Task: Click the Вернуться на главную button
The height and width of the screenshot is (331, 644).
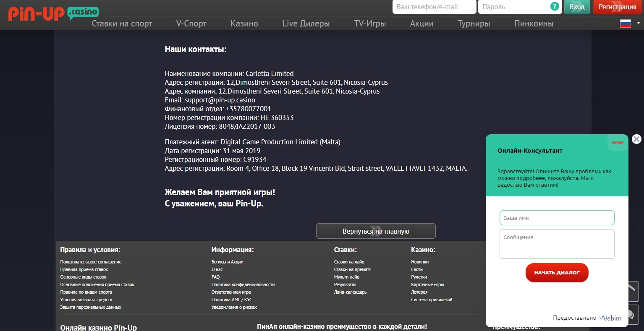Action: tap(376, 231)
